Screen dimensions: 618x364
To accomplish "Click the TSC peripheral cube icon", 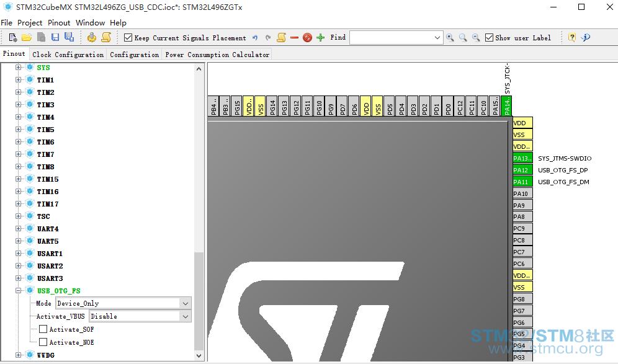I will [x=30, y=216].
